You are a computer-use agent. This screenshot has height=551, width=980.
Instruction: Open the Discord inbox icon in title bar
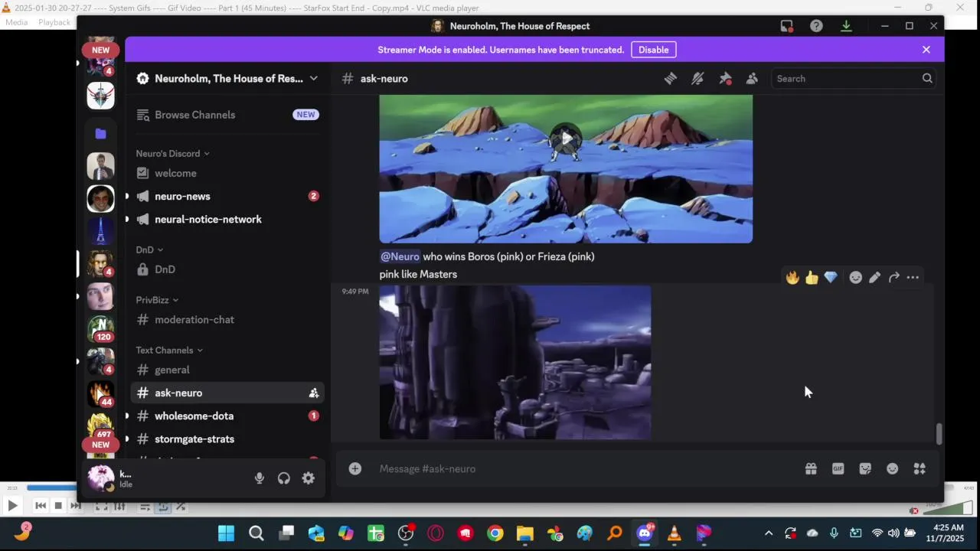pos(787,26)
